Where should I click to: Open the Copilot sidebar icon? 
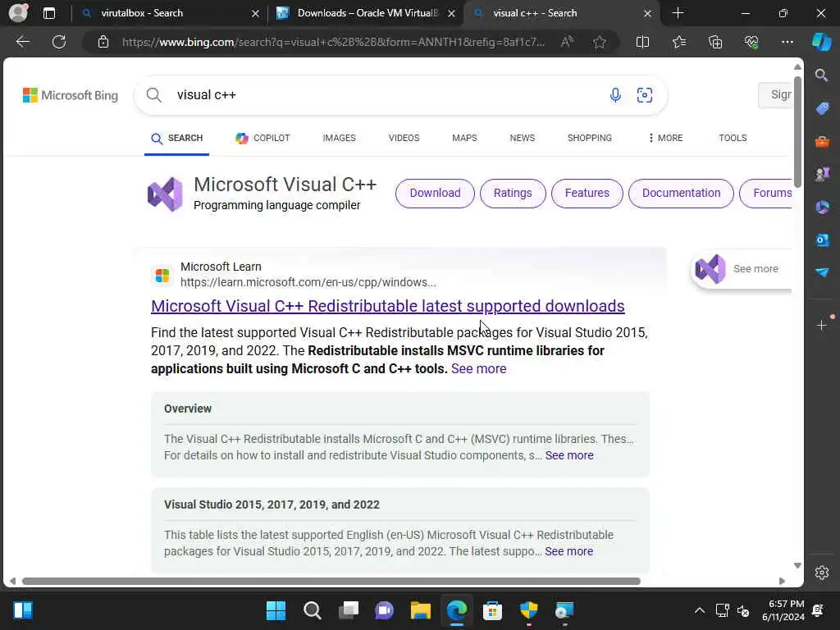(x=822, y=42)
